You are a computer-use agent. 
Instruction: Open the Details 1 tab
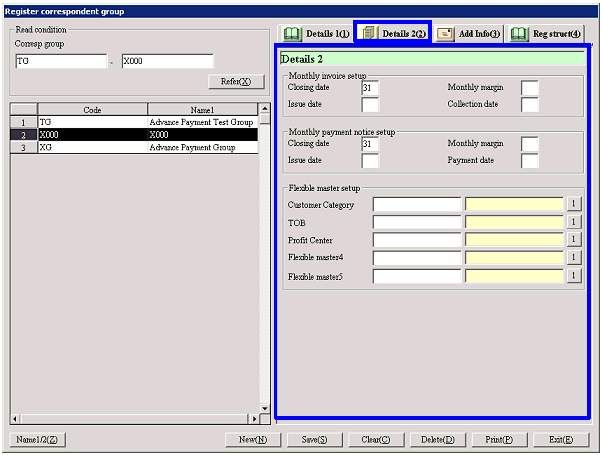coord(316,34)
